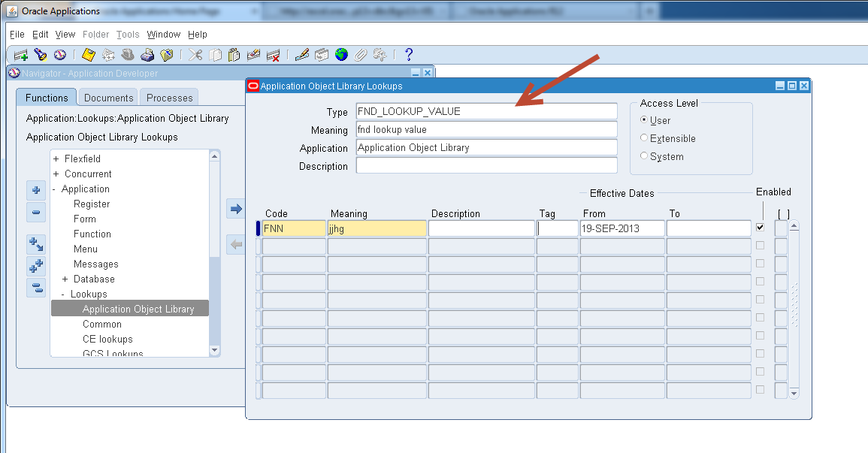The width and height of the screenshot is (868, 453).
Task: Select Function in navigator tree
Action: [x=92, y=234]
